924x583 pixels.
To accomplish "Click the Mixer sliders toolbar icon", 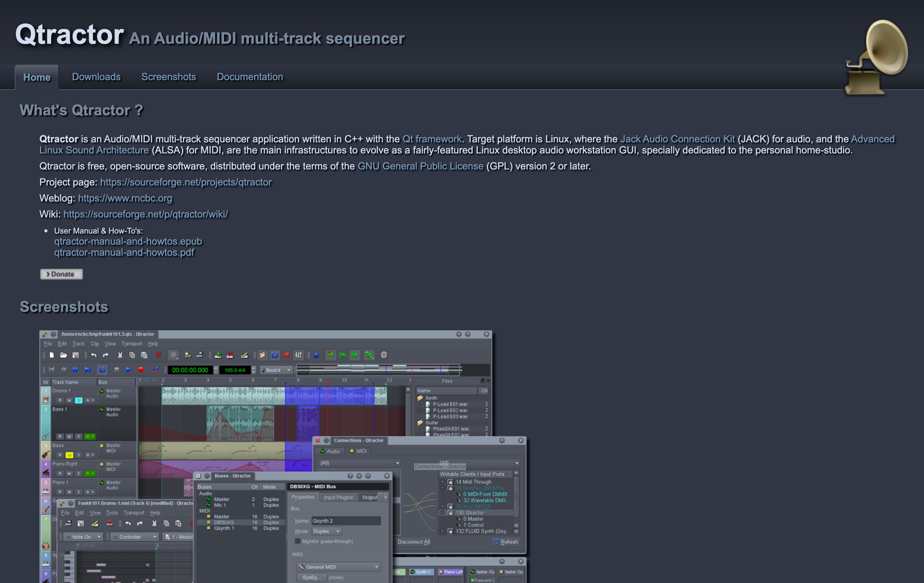I will pos(298,355).
